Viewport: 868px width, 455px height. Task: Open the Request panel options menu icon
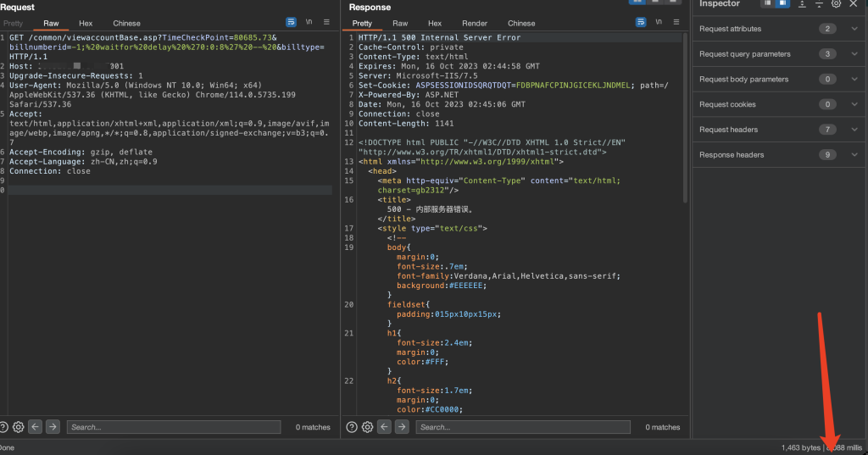click(326, 22)
